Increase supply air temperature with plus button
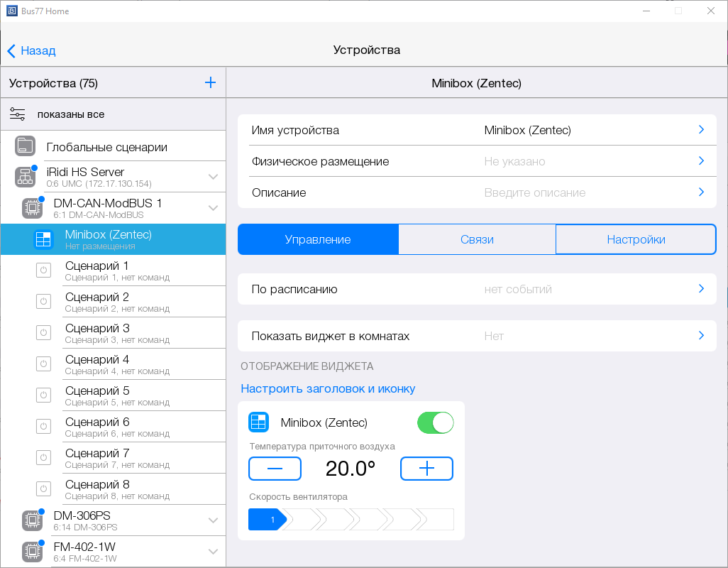Image resolution: width=728 pixels, height=568 pixels. [426, 469]
